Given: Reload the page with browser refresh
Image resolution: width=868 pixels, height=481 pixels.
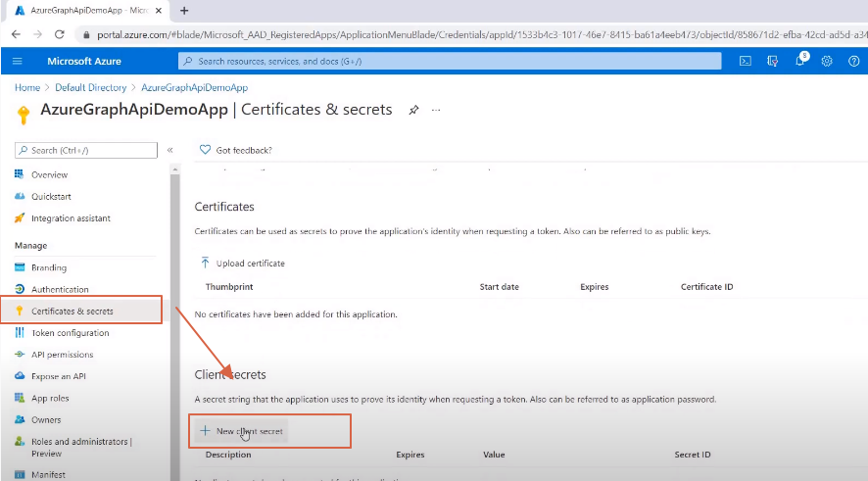Looking at the screenshot, I should click(59, 34).
